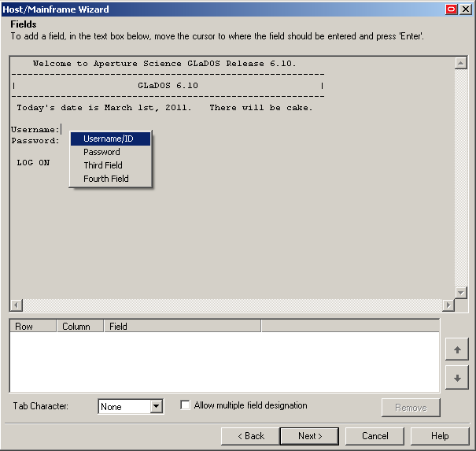Image resolution: width=476 pixels, height=451 pixels.
Task: Click the vertical scrollbar up arrow
Action: [460, 63]
